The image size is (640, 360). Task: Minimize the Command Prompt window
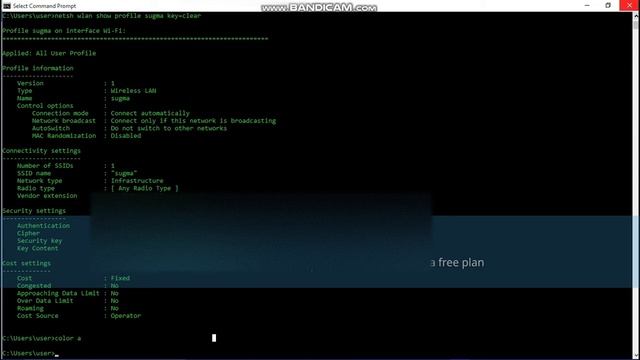tap(587, 5)
